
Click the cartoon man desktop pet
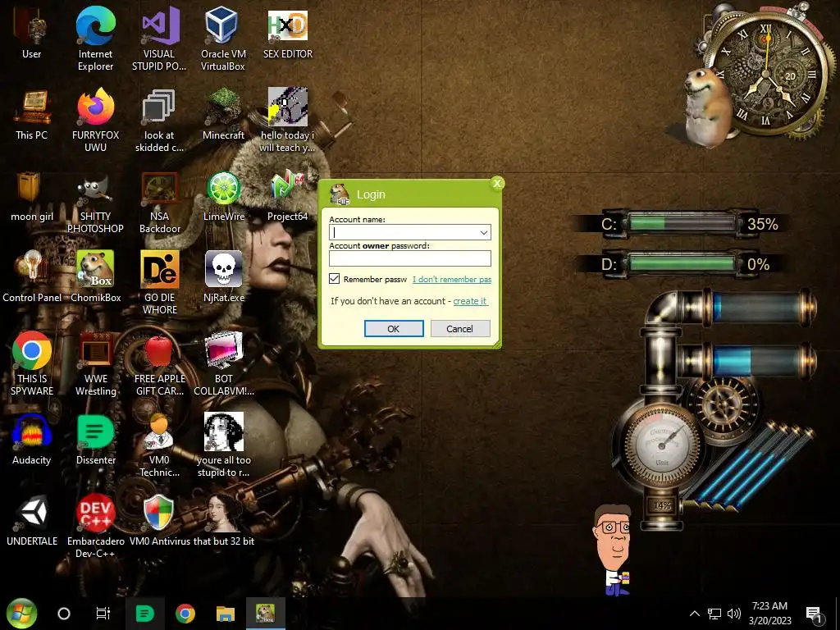(x=612, y=549)
